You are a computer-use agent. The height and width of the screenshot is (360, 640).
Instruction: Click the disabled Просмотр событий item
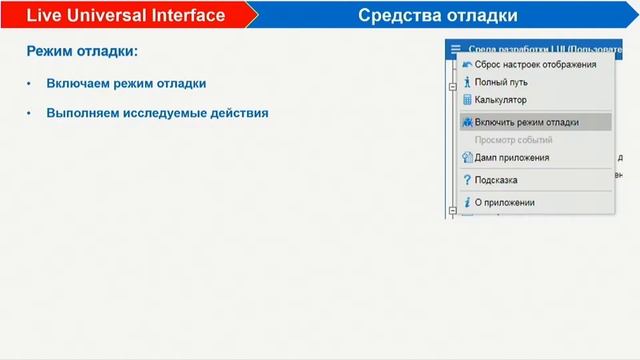click(536, 140)
